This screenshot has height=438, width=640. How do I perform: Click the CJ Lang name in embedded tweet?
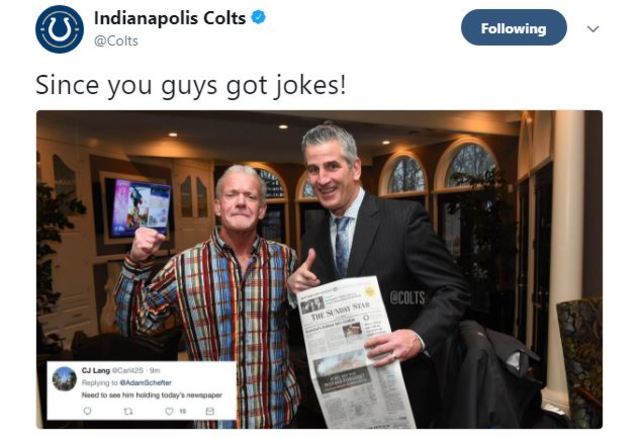tap(96, 370)
